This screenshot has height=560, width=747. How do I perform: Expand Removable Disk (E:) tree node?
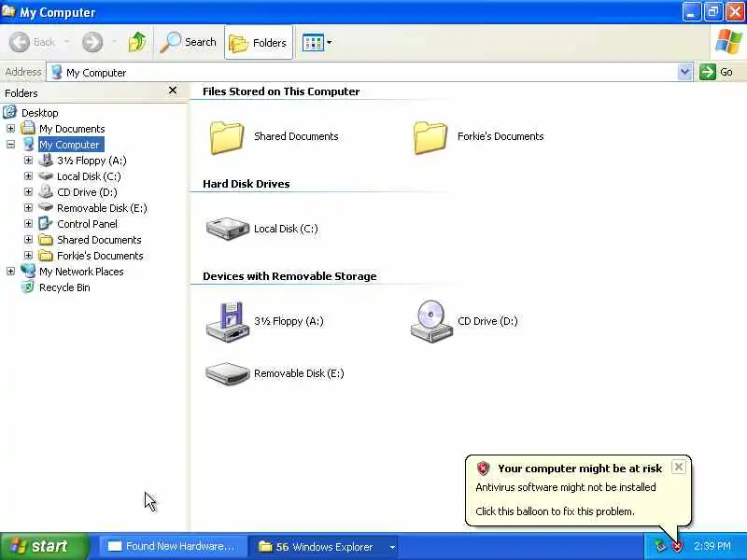point(28,208)
